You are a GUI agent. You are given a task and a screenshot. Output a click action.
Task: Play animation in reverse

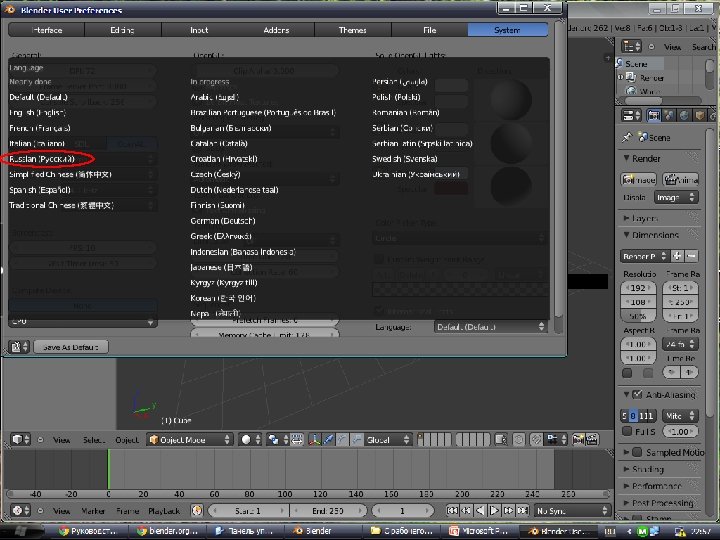(480, 510)
